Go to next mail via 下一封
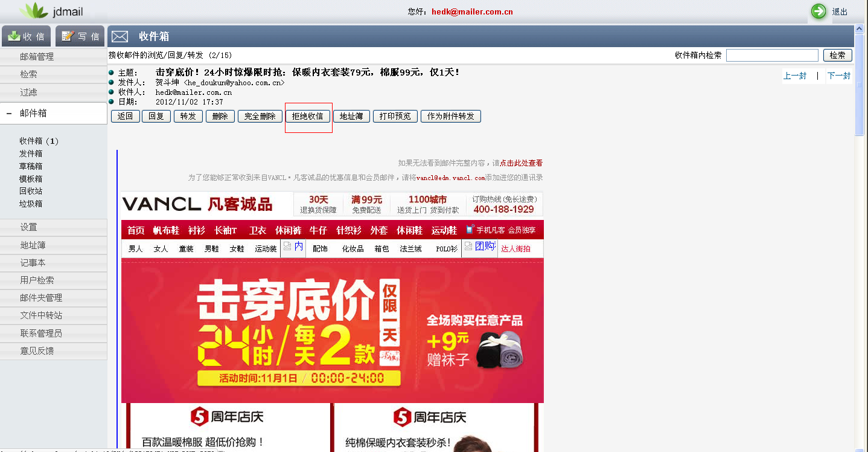The image size is (868, 452). 839,76
